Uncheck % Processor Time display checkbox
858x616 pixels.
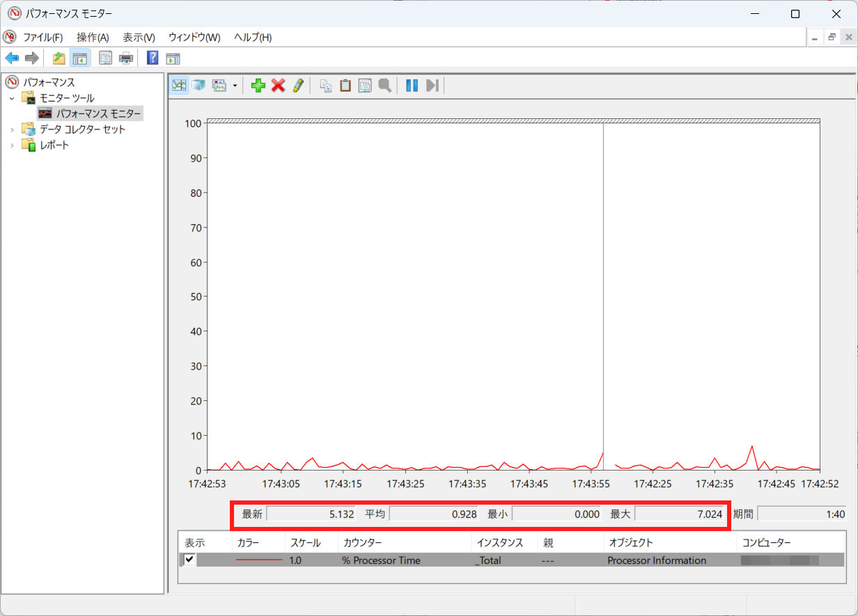pos(189,560)
